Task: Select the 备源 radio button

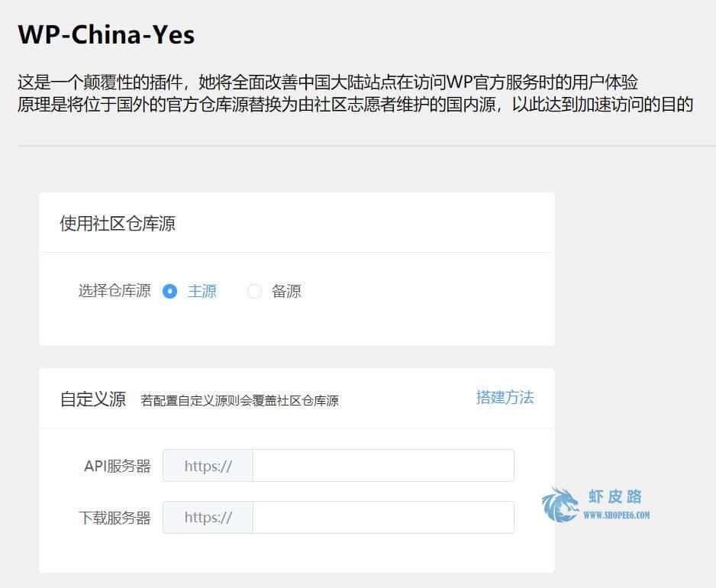Action: (254, 291)
